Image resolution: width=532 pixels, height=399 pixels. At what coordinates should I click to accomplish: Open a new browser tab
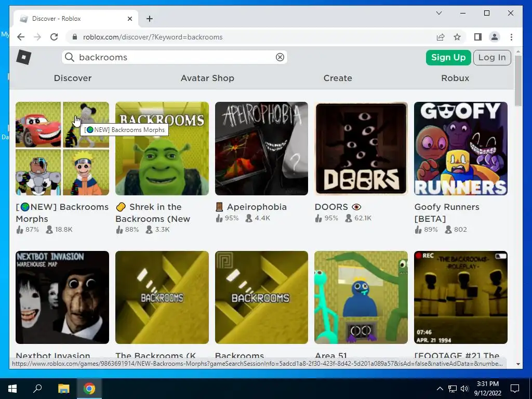click(x=150, y=19)
